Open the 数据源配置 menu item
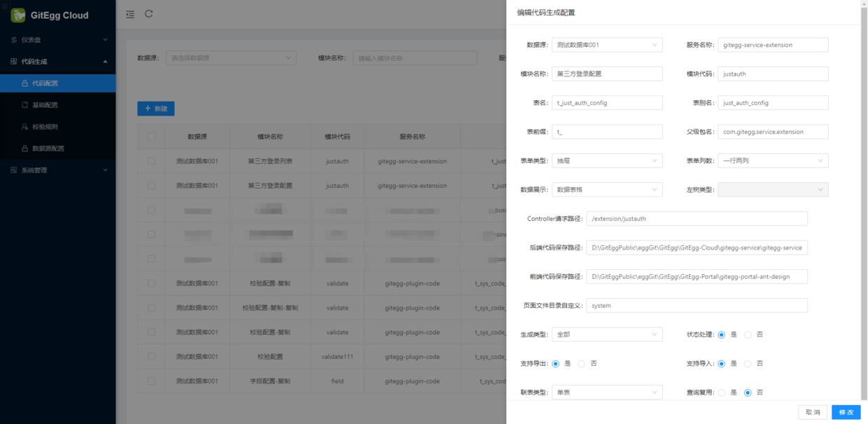 click(x=57, y=149)
